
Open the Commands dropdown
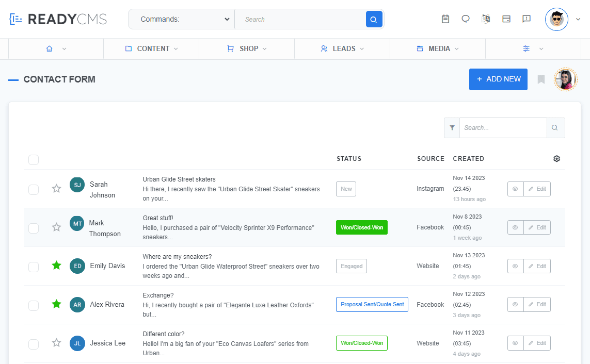coord(181,19)
